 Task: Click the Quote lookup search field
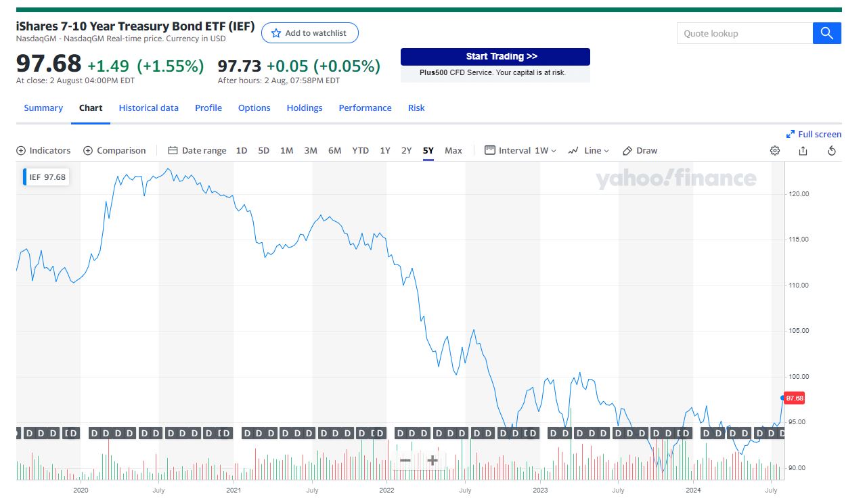[x=745, y=33]
